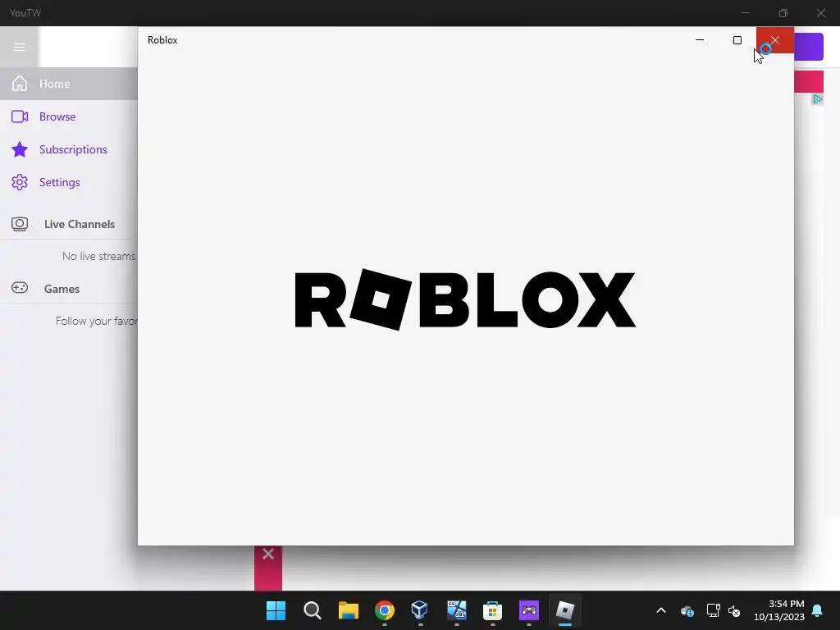Open the network display tray icon
Viewport: 840px width, 630px height.
(713, 610)
